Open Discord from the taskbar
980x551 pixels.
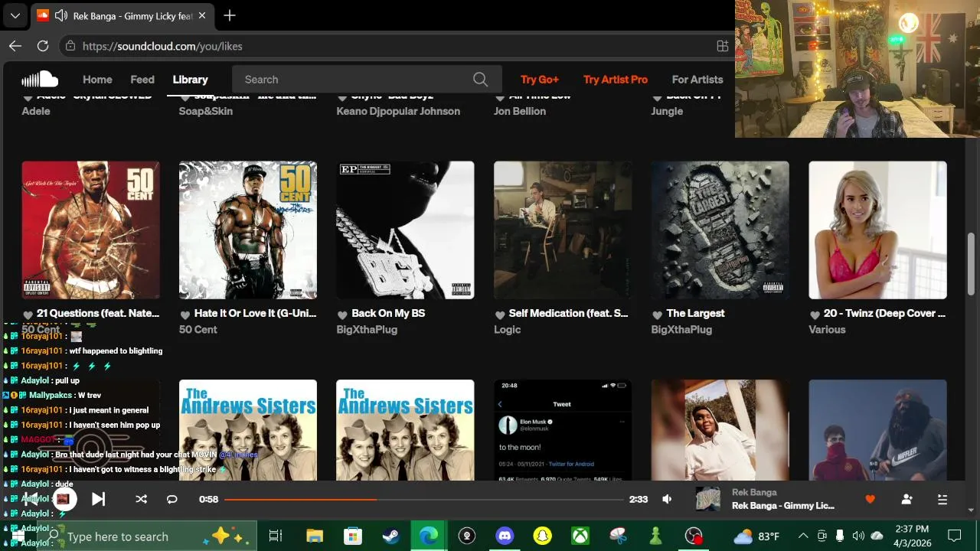[505, 536]
